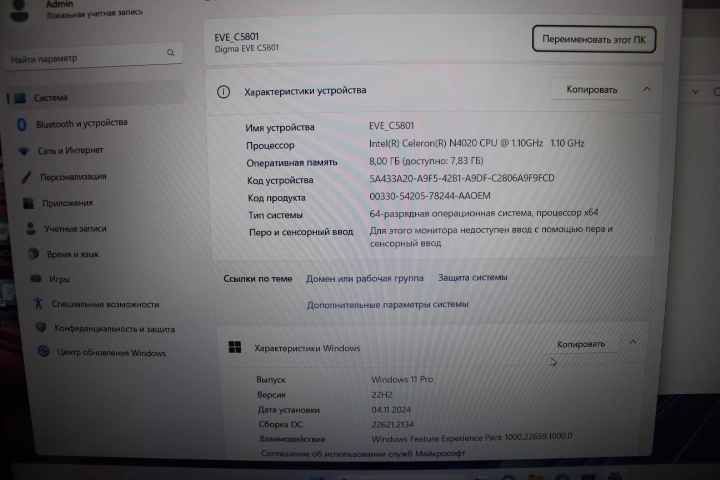The height and width of the screenshot is (480, 720).
Task: Open Учетные записи settings
Action: tap(75, 229)
